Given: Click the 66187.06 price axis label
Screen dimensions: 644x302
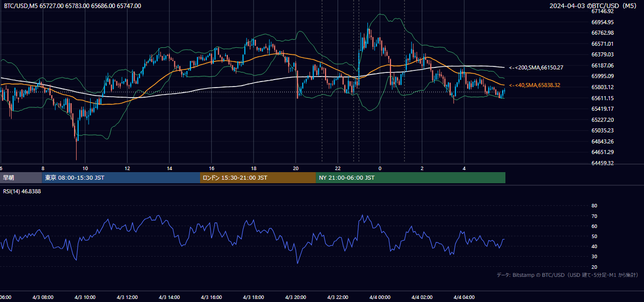Looking at the screenshot, I should click(x=602, y=65).
